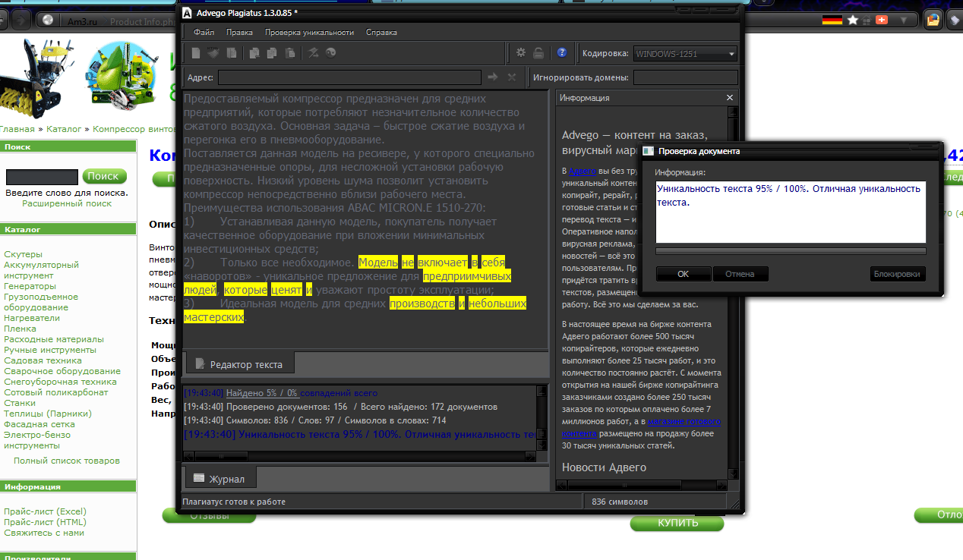Open the Нагреватели catalog link

pos(32,318)
